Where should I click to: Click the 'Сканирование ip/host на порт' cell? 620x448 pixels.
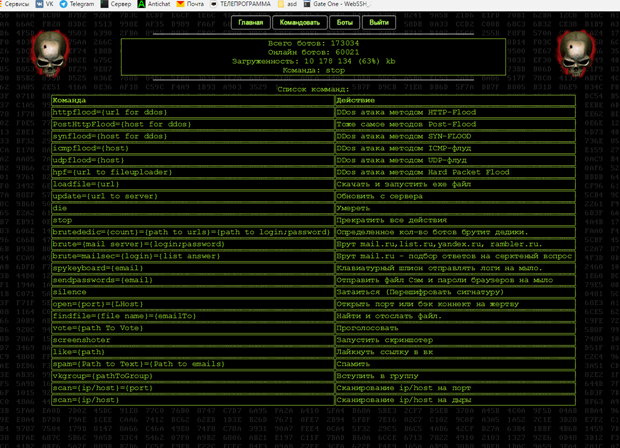455,388
